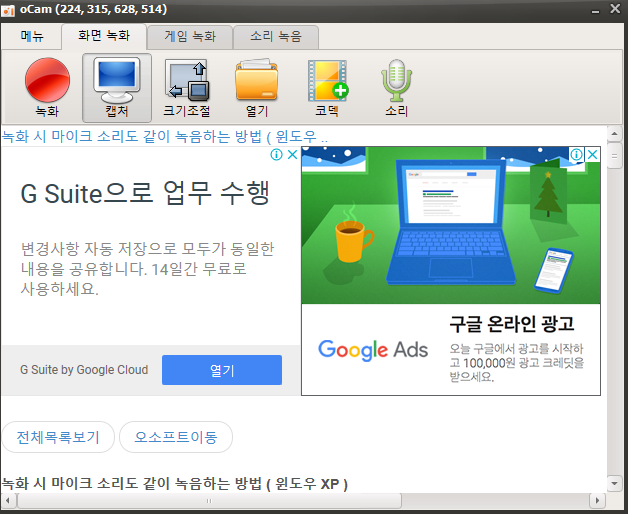This screenshot has width=628, height=514.
Task: Click the Google Ads logo
Action: coord(373,350)
